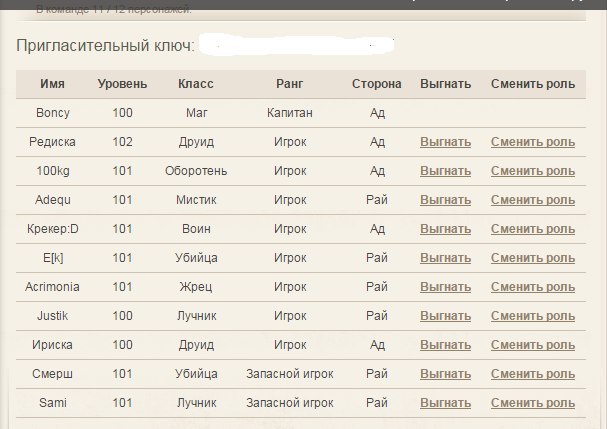Viewport: 607px width, 429px height.
Task: Click Выгнать link for player Редиска
Action: [445, 142]
